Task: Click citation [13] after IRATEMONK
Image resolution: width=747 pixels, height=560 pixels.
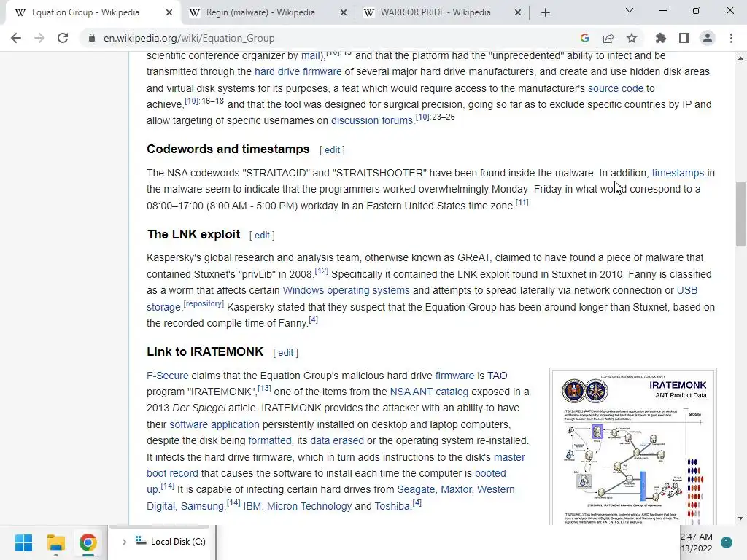Action: [x=264, y=389]
